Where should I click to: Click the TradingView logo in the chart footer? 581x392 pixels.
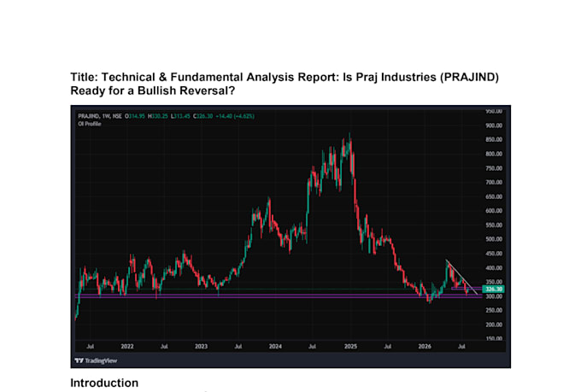(96, 360)
